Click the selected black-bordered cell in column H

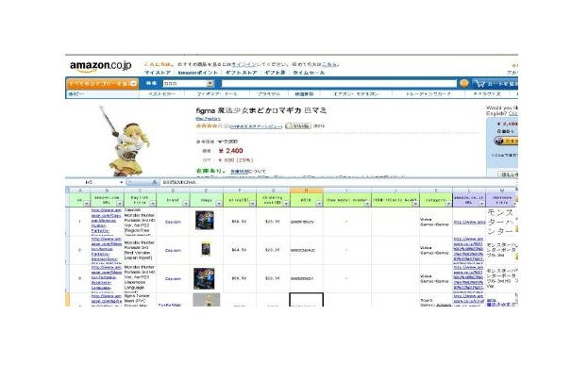[306, 300]
